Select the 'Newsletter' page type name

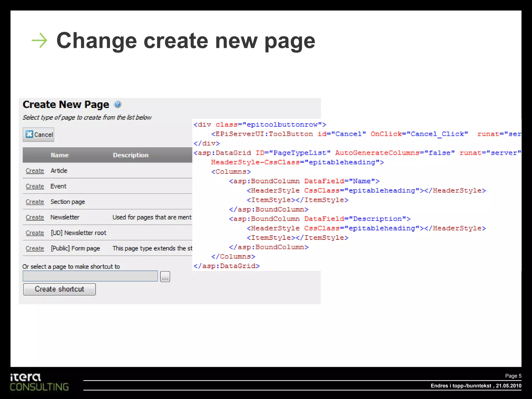point(65,217)
